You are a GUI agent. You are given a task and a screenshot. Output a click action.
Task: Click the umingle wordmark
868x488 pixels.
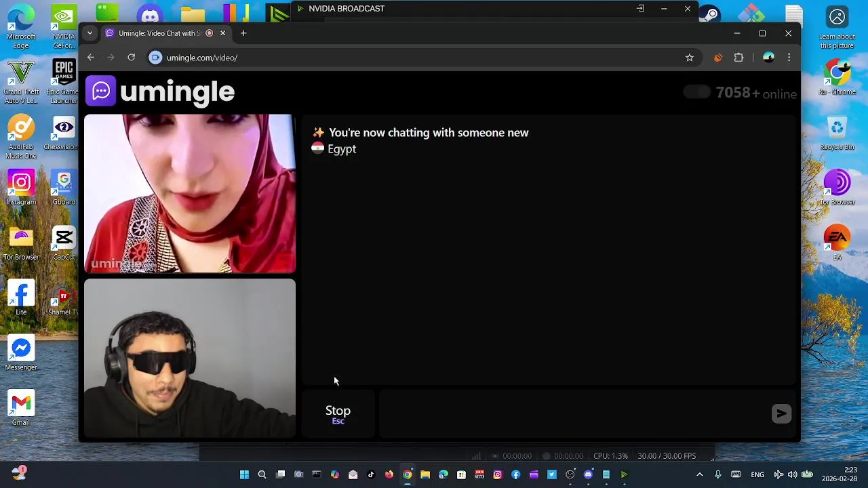coord(177,91)
